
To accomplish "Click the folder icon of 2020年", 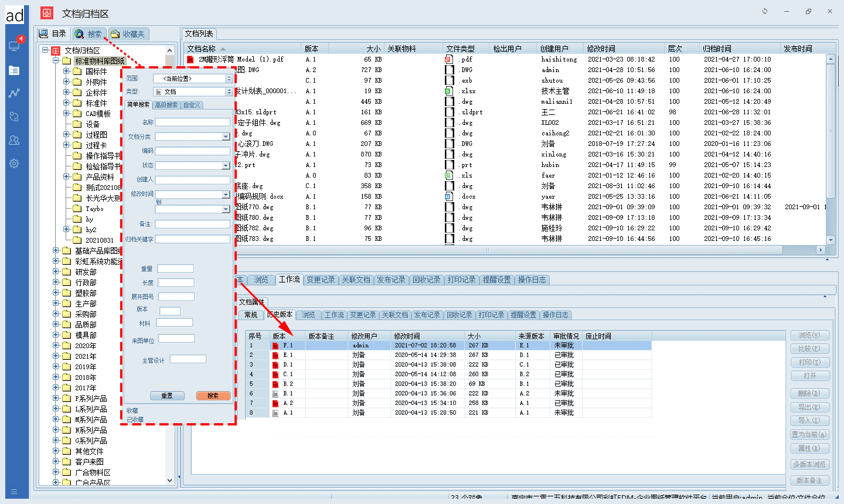I will (66, 346).
